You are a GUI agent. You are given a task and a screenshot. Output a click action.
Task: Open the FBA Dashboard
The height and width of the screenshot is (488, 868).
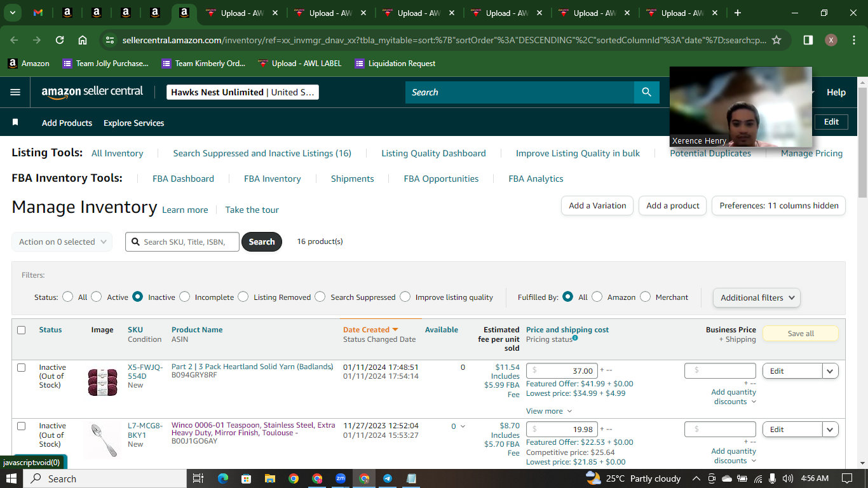pos(183,179)
